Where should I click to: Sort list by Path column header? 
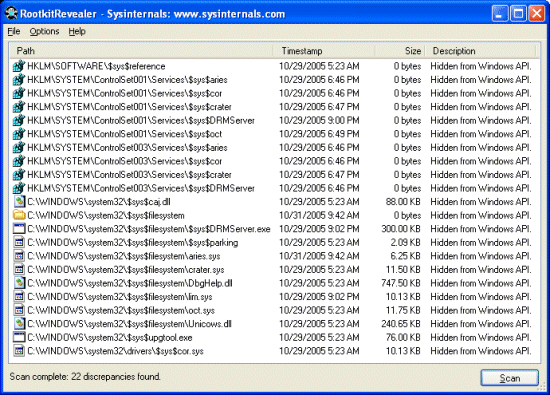(x=141, y=51)
